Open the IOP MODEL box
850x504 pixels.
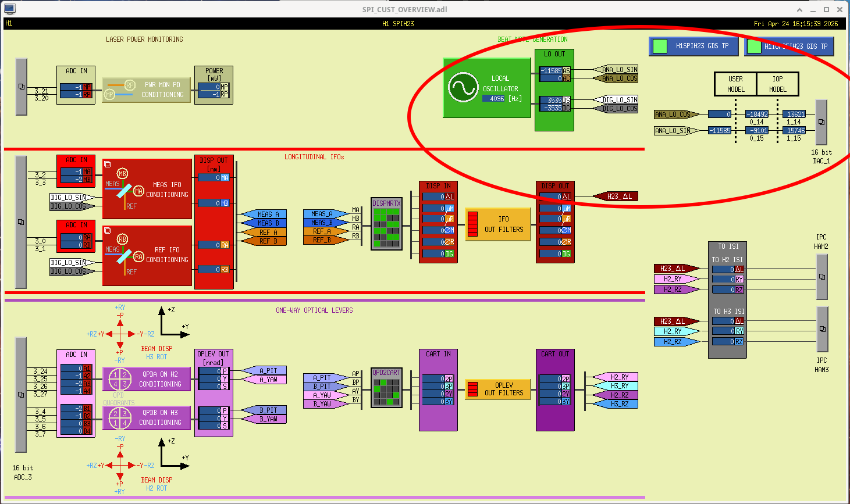click(x=778, y=84)
